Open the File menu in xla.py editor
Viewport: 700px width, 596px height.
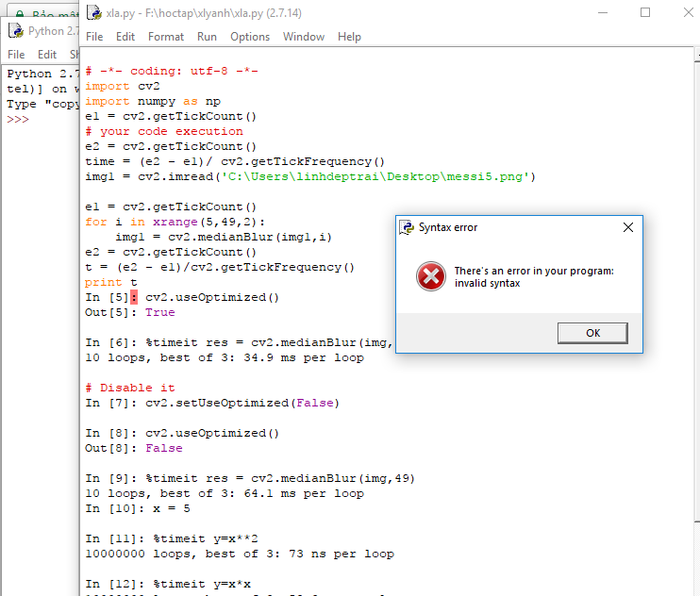[94, 37]
